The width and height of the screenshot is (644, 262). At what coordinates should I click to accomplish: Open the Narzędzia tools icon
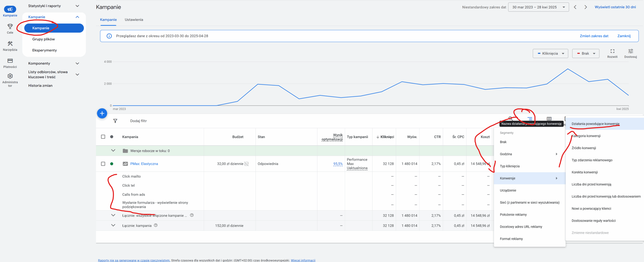point(10,44)
